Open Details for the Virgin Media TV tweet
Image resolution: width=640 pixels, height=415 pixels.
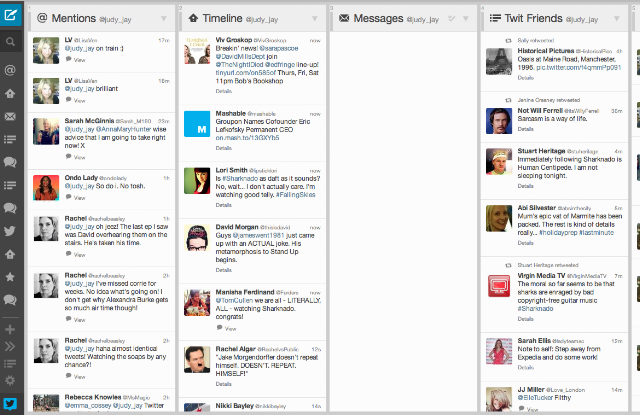point(526,319)
